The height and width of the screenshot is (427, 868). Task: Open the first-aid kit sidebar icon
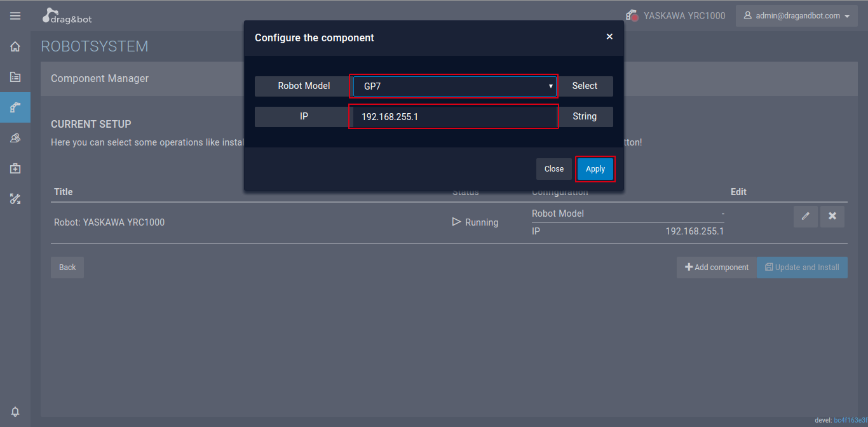pyautogui.click(x=15, y=168)
